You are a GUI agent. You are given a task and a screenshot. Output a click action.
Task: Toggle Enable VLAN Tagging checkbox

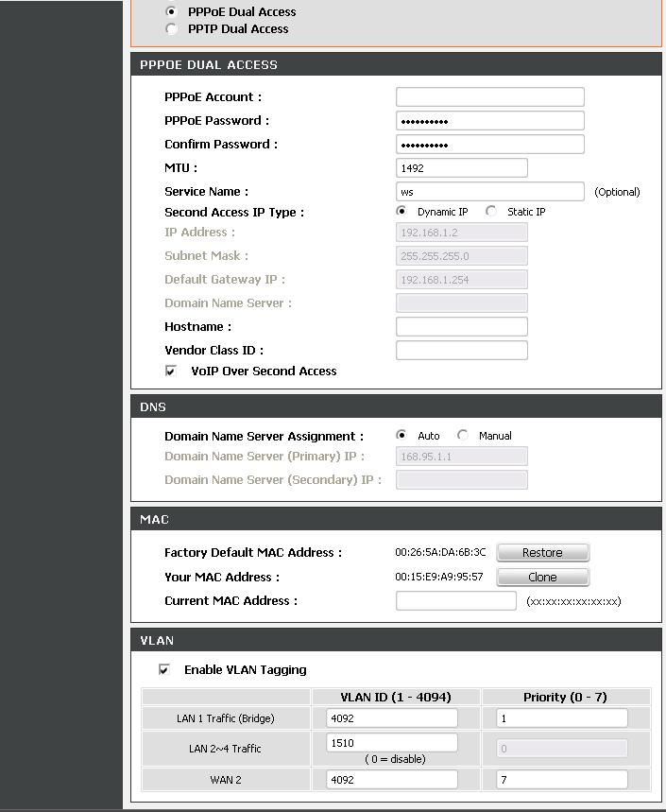click(164, 670)
